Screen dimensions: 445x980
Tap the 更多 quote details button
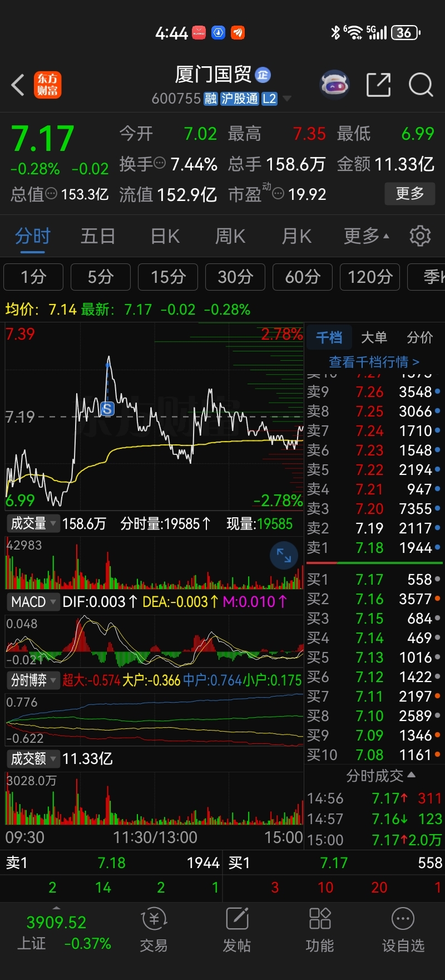(x=410, y=194)
